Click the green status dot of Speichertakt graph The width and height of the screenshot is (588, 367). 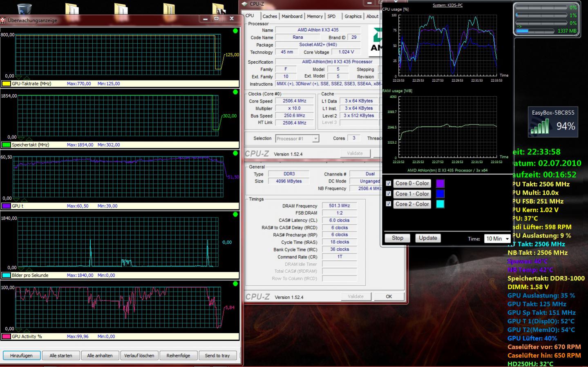coord(235,92)
